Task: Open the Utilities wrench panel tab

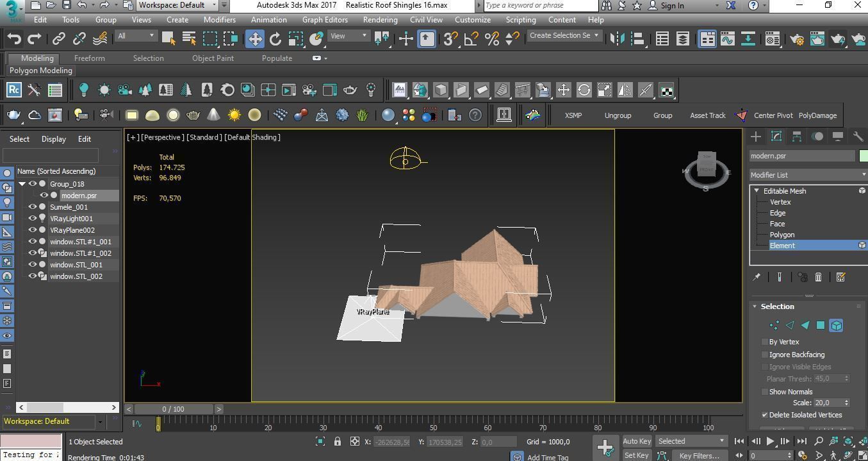Action: (x=858, y=137)
